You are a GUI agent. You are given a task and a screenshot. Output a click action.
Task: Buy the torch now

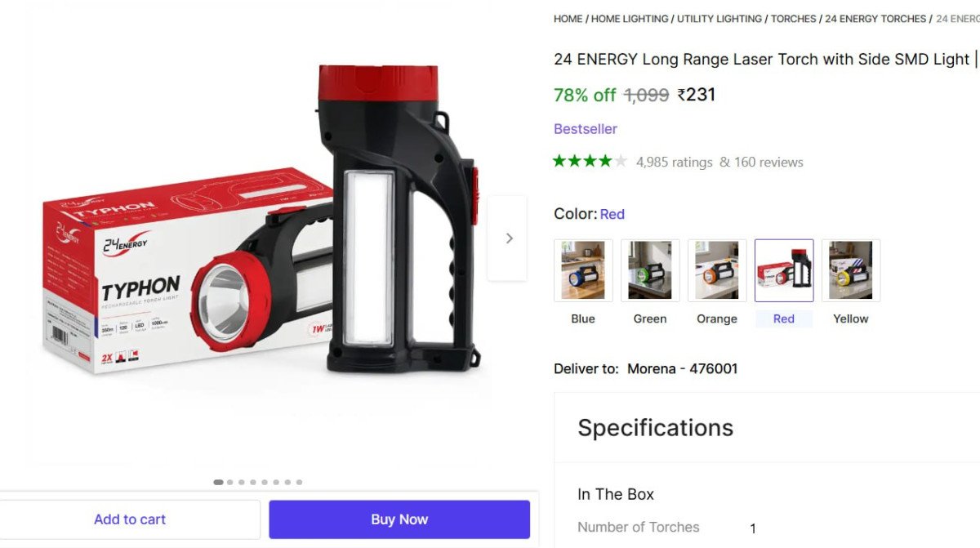pos(399,519)
